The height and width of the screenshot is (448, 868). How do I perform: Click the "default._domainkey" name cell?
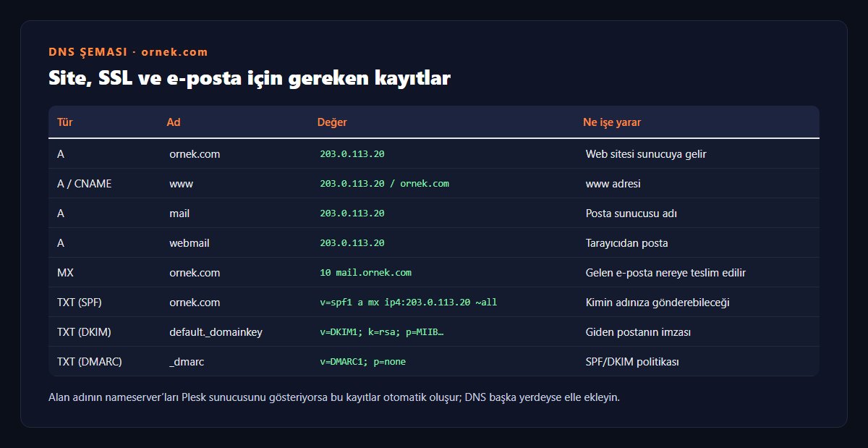[x=216, y=332]
